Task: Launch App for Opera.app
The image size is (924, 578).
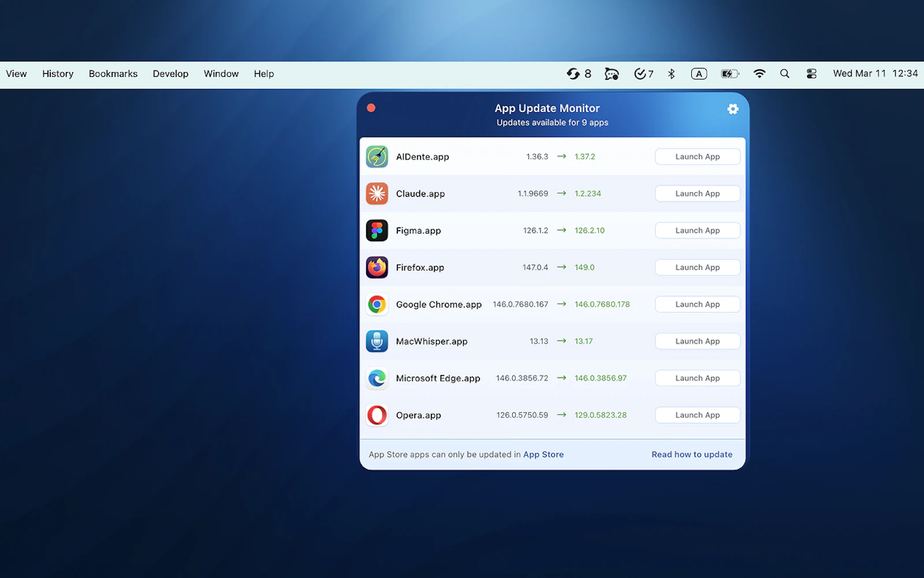Action: [x=697, y=414]
